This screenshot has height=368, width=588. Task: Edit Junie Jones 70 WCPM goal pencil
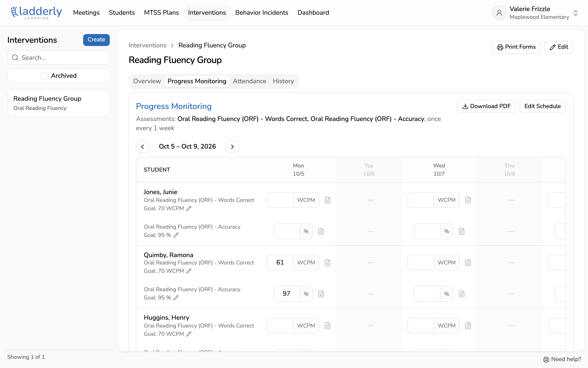coord(189,208)
